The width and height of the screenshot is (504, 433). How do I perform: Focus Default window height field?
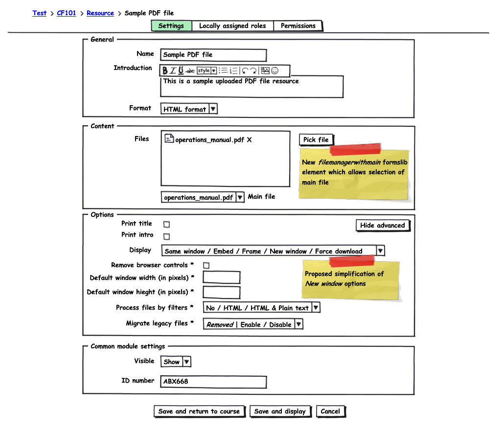(x=222, y=292)
